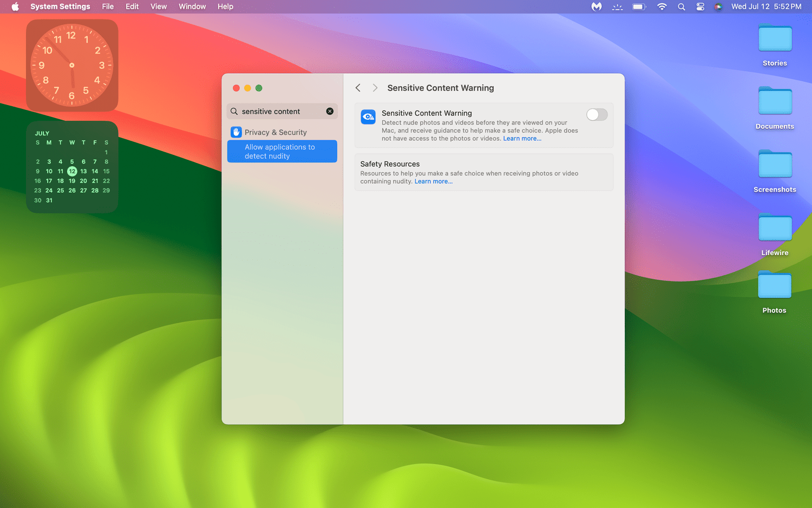Click the Privacy & Security hand icon
812x508 pixels.
click(236, 132)
